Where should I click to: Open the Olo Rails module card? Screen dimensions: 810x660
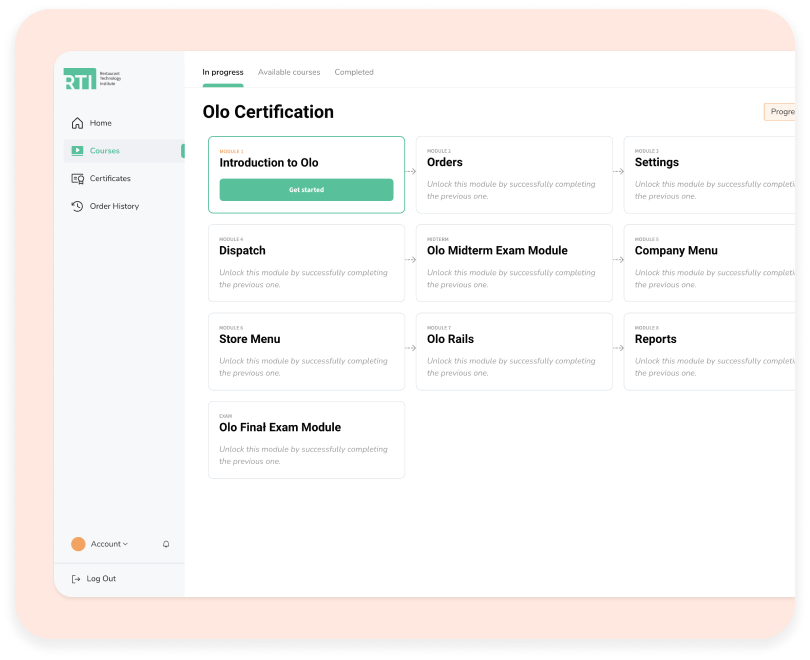tap(514, 352)
